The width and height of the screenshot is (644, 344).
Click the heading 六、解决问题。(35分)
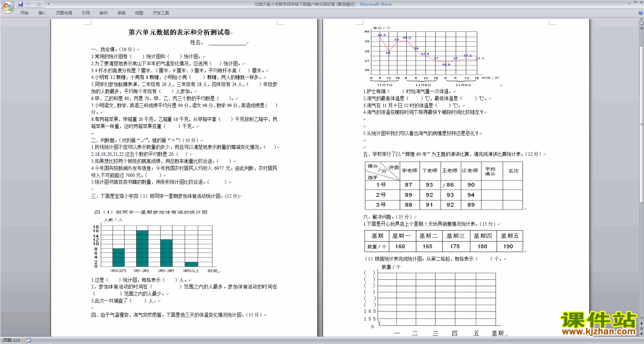tap(387, 217)
